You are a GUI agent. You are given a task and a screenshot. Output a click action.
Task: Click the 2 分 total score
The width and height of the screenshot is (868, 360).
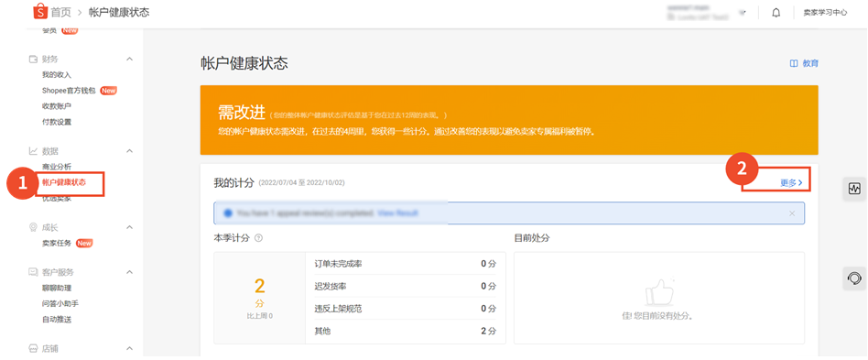coord(260,292)
